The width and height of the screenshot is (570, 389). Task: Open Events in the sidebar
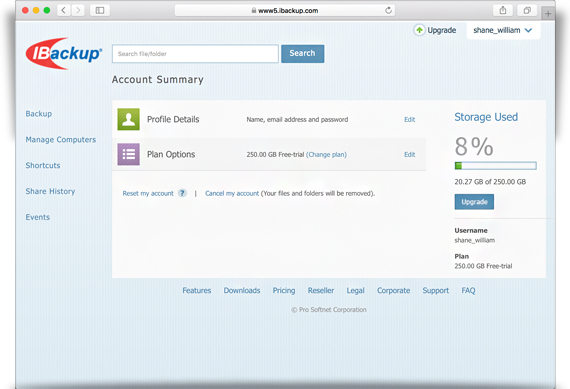[37, 217]
